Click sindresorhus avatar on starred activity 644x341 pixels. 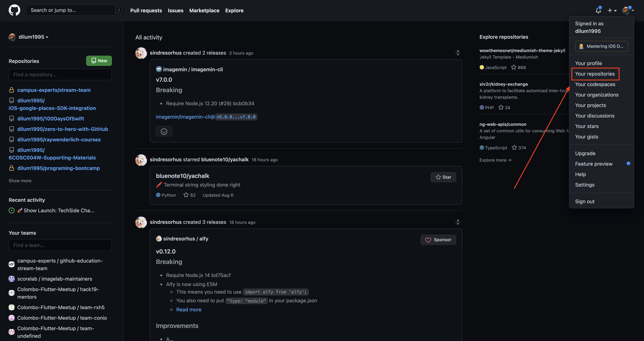pos(141,160)
